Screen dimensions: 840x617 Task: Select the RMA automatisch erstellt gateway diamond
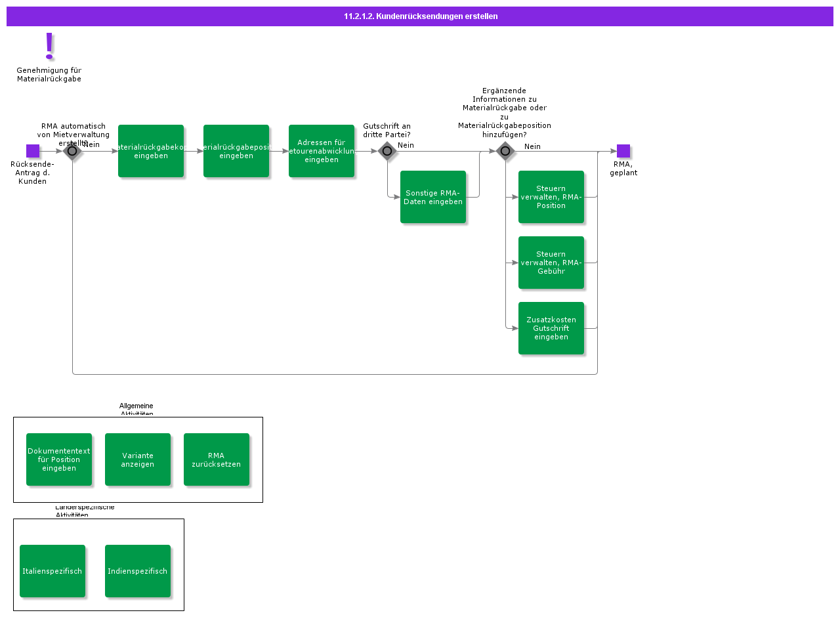(72, 151)
